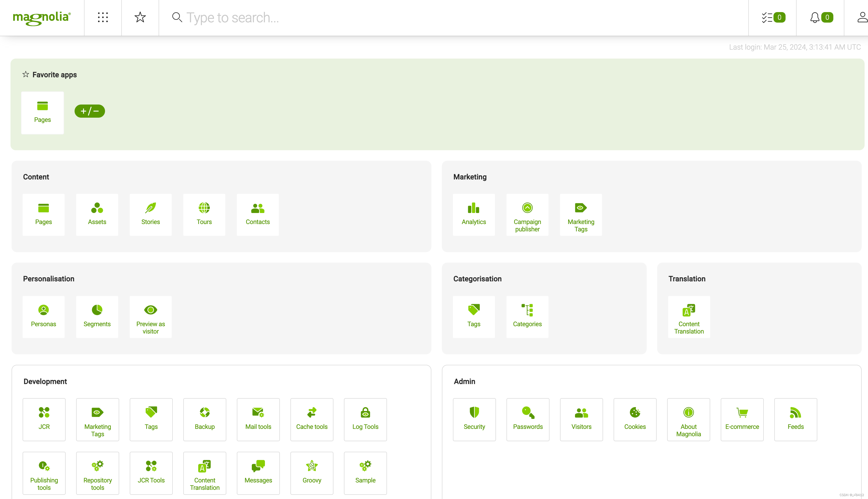868x499 pixels.
Task: Open the Stories app tile
Action: pos(150,214)
